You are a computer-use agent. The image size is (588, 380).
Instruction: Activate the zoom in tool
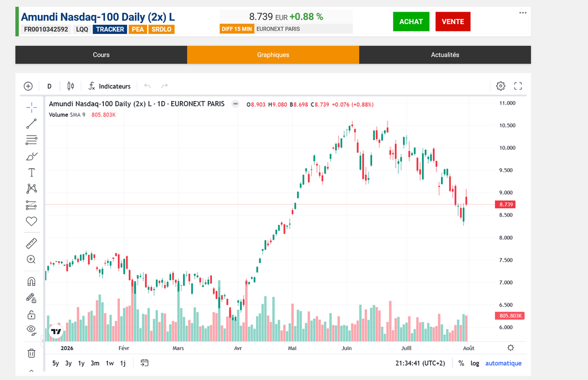32,259
